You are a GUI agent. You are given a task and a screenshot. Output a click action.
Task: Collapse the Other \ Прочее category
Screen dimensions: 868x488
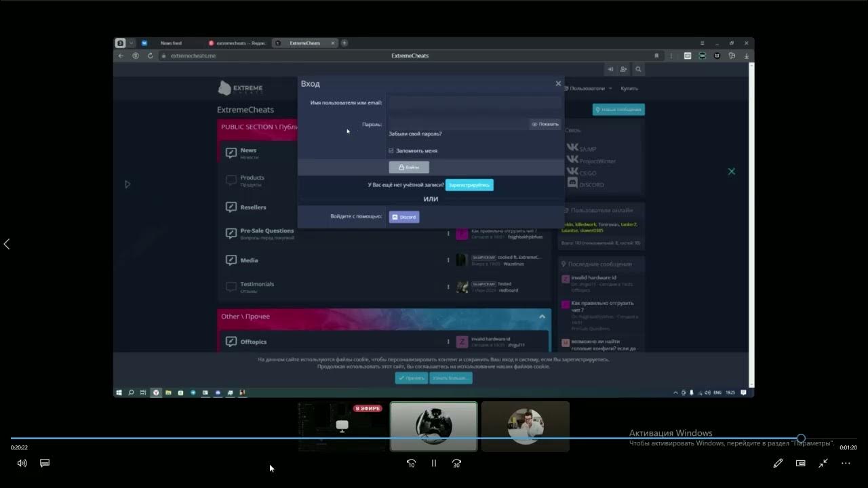coord(542,317)
